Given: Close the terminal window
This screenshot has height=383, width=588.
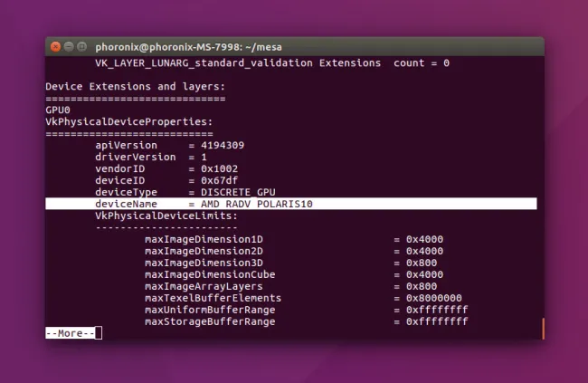Looking at the screenshot, I should tap(55, 46).
